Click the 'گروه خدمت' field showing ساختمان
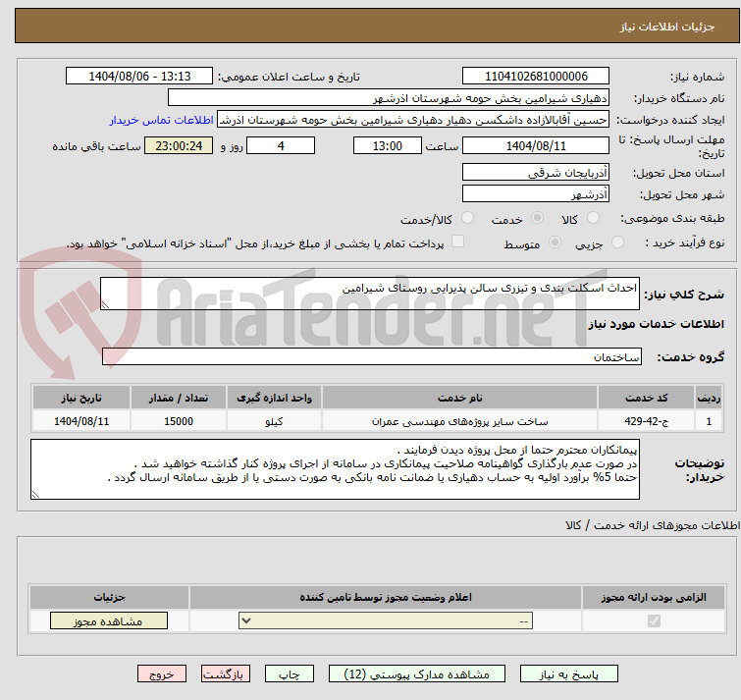The width and height of the screenshot is (741, 700). (x=371, y=356)
